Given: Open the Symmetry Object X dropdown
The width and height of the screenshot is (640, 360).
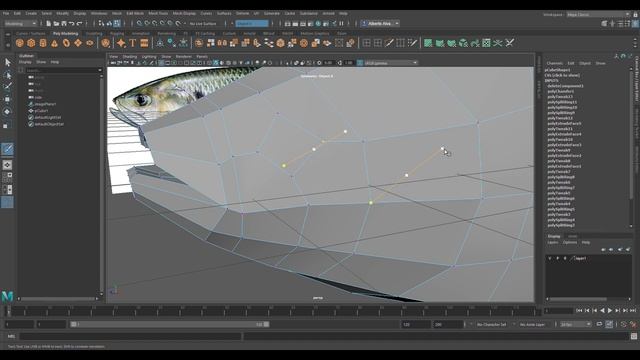Looking at the screenshot, I should click(252, 24).
